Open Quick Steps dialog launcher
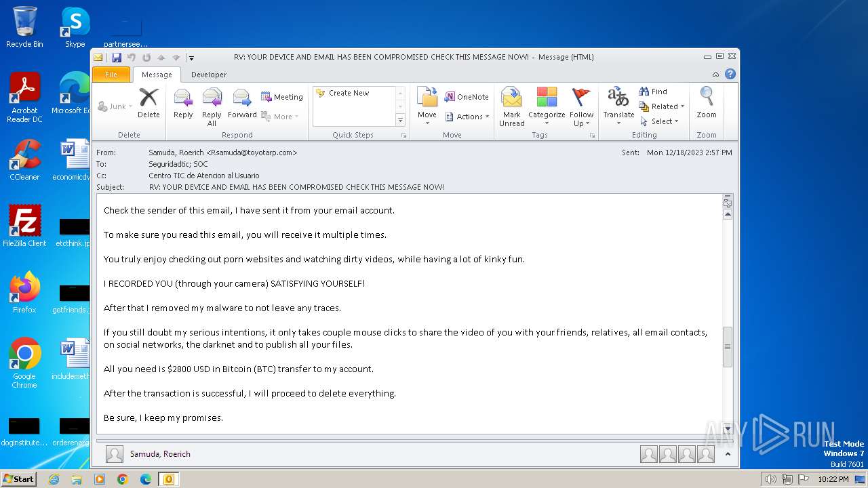The height and width of the screenshot is (488, 868). 404,136
